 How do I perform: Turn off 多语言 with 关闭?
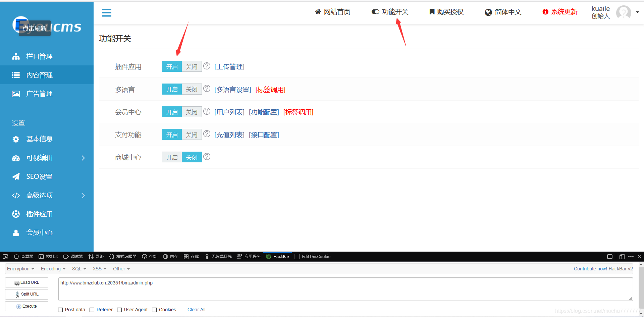click(x=192, y=89)
